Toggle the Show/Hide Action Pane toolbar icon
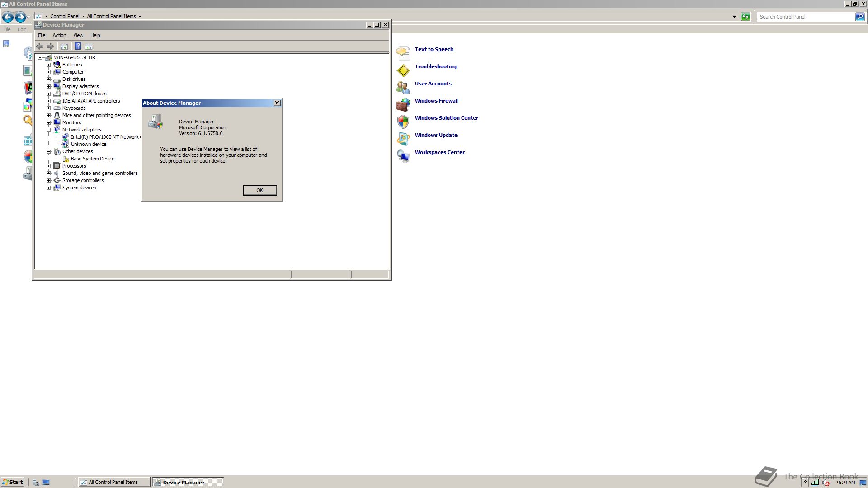Screen dimensions: 868x488 click(x=89, y=47)
